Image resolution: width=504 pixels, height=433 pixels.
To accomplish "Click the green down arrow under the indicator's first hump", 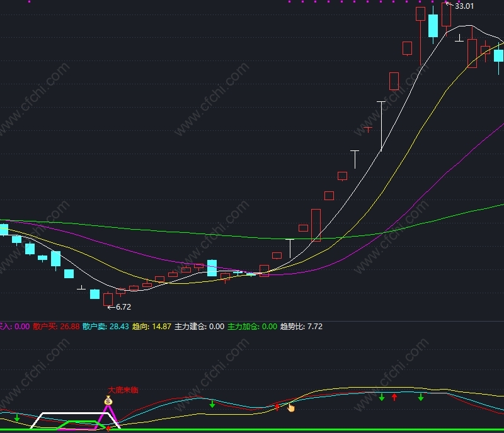I will tap(212, 404).
